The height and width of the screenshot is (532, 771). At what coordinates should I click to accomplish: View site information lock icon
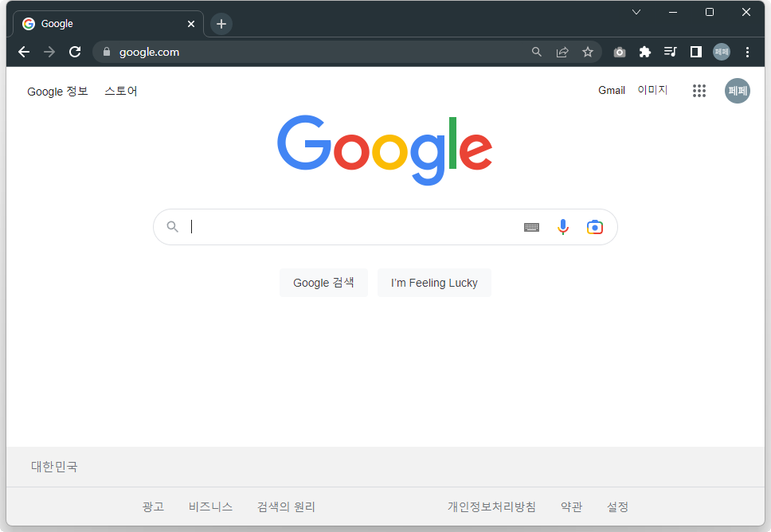pyautogui.click(x=107, y=52)
